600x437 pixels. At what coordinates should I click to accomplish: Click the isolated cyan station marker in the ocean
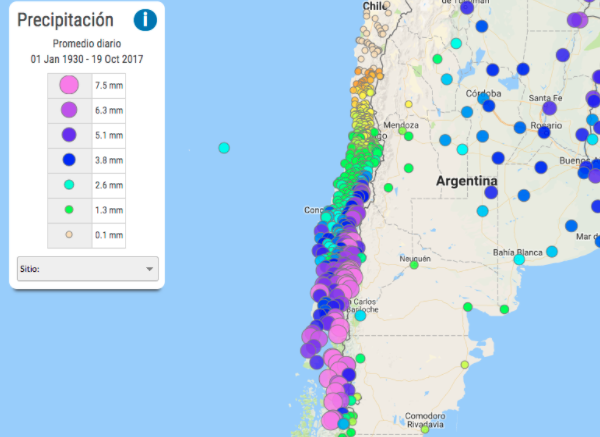224,148
